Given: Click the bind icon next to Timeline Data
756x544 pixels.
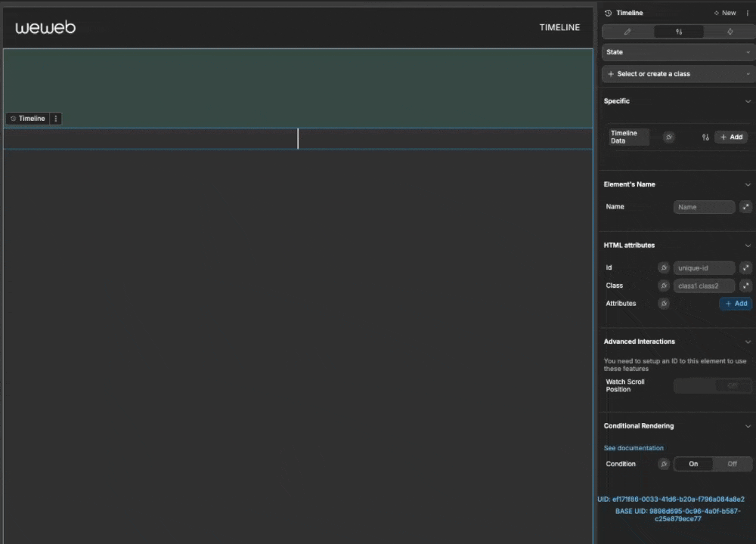Looking at the screenshot, I should pos(668,137).
